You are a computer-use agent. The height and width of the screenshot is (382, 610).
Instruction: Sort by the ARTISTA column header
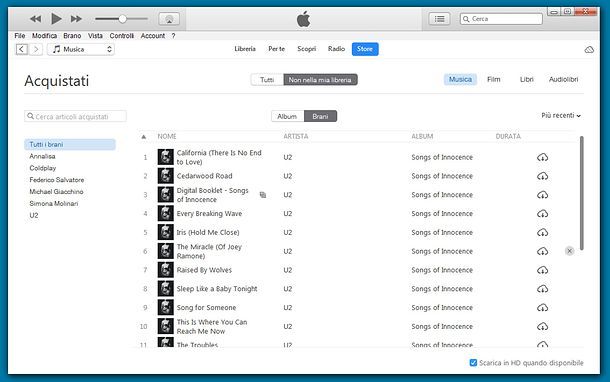pyautogui.click(x=296, y=137)
